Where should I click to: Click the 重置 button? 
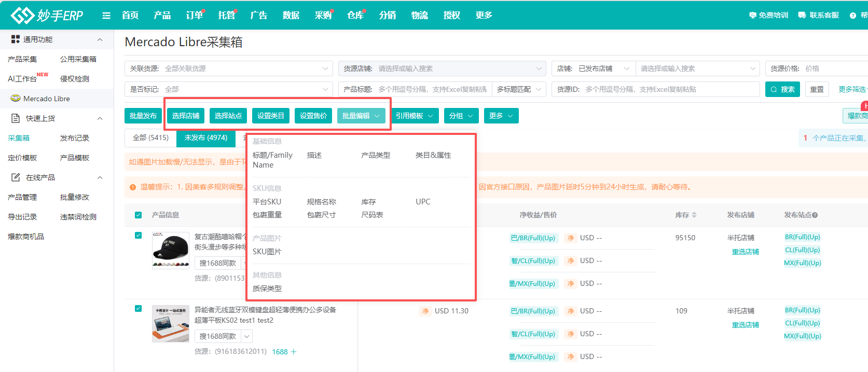tap(817, 89)
